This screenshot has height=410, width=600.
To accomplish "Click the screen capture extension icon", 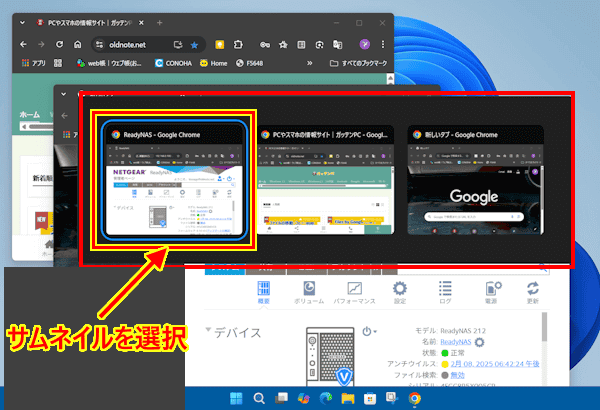I will (320, 45).
